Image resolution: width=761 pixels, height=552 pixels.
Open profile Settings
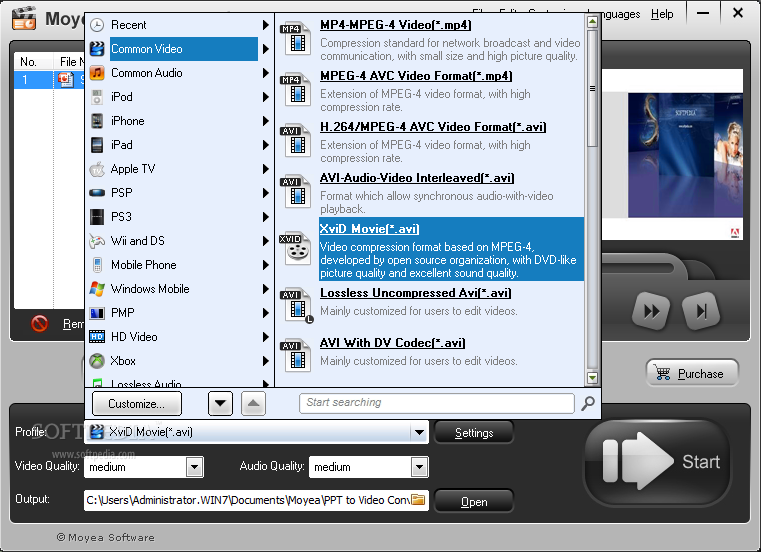click(x=474, y=433)
